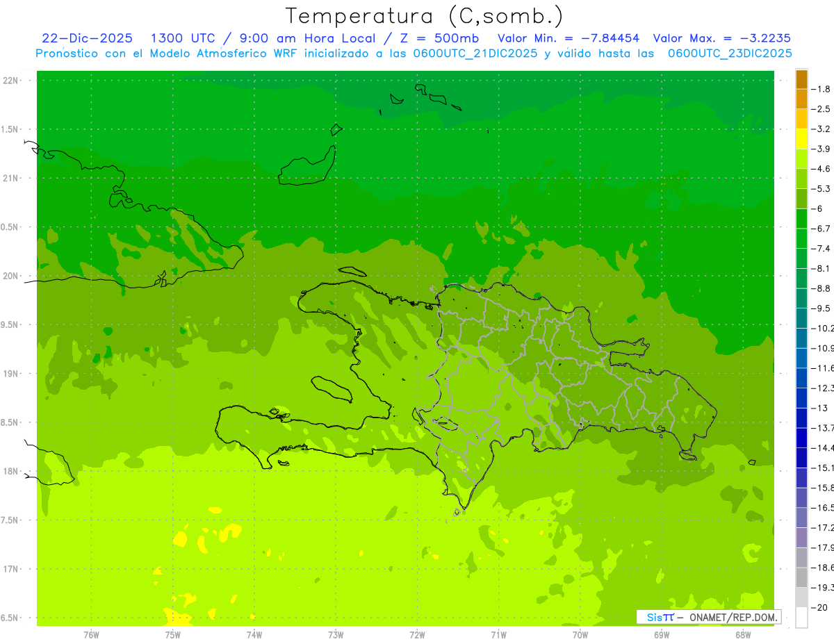Click the "-8.1" colorbar value
Image resolution: width=834 pixels, height=644 pixels.
coord(821,269)
